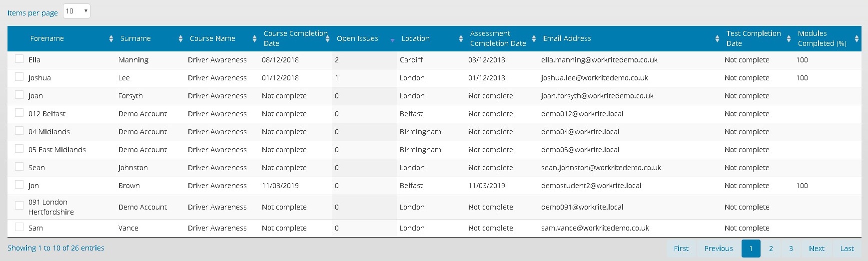Sort by Modules Completed (%) arrows
This screenshot has height=261, width=868.
pyautogui.click(x=857, y=39)
